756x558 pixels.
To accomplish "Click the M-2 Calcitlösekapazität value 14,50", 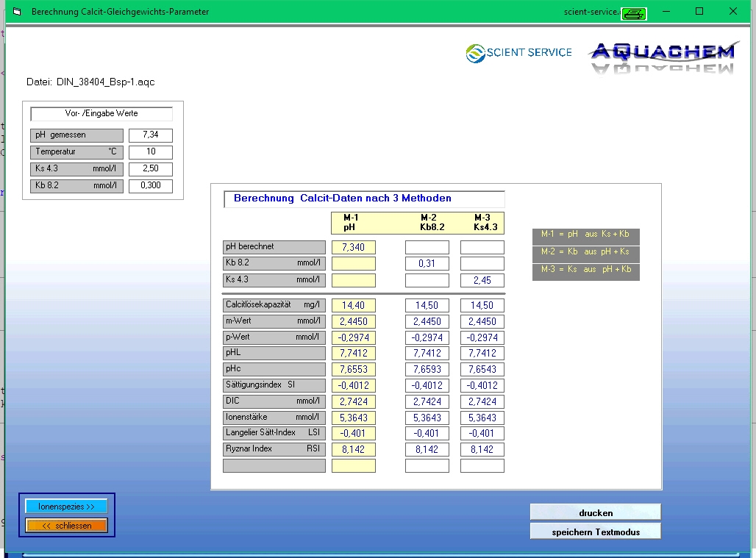I will [427, 306].
